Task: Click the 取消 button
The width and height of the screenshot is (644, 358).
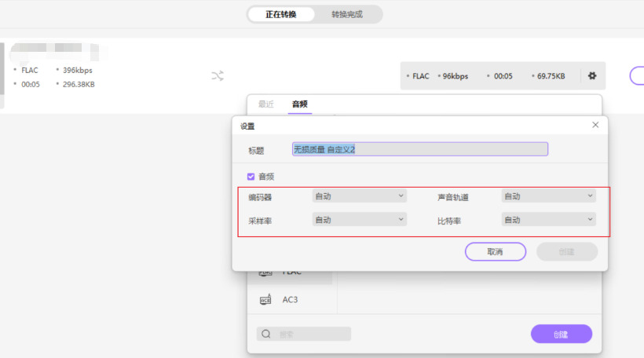Action: (x=495, y=252)
